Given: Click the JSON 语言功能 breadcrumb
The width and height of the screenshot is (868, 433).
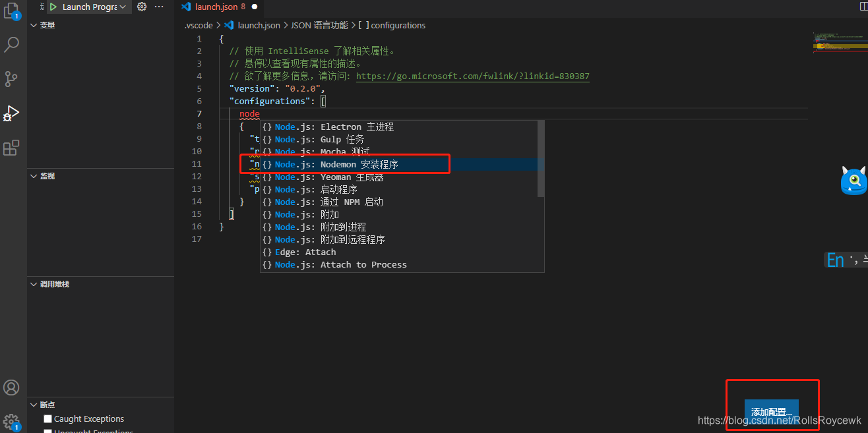Looking at the screenshot, I should (x=319, y=25).
